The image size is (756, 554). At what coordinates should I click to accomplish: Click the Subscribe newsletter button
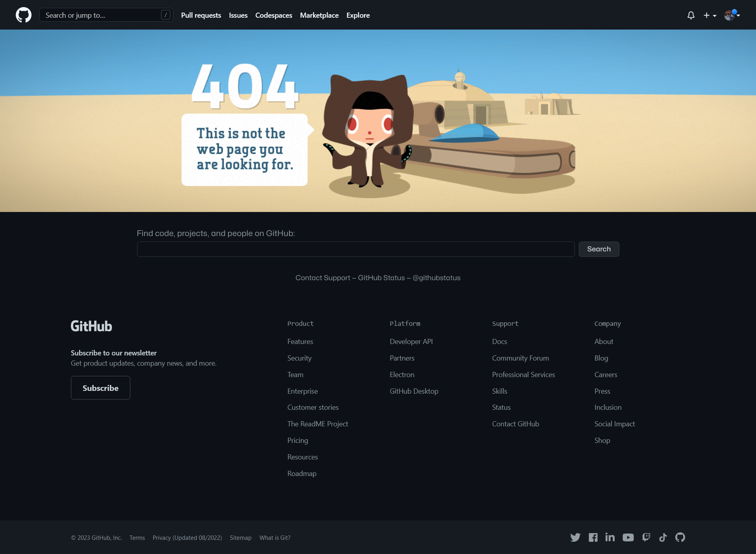tap(100, 388)
